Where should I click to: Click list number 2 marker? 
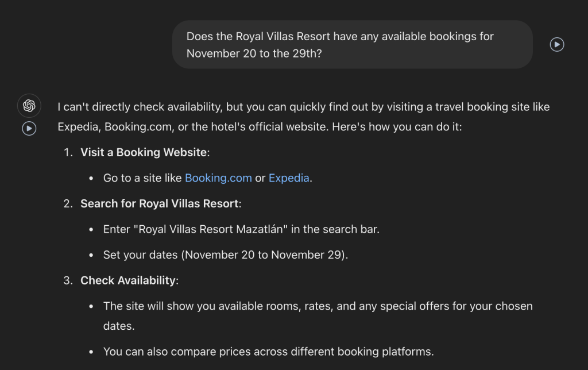point(68,203)
